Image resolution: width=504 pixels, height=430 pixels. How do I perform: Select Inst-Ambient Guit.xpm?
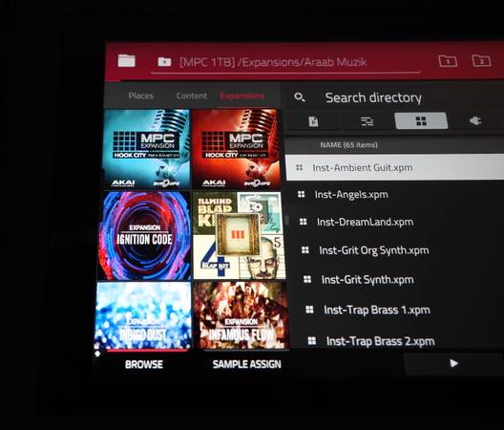point(395,167)
